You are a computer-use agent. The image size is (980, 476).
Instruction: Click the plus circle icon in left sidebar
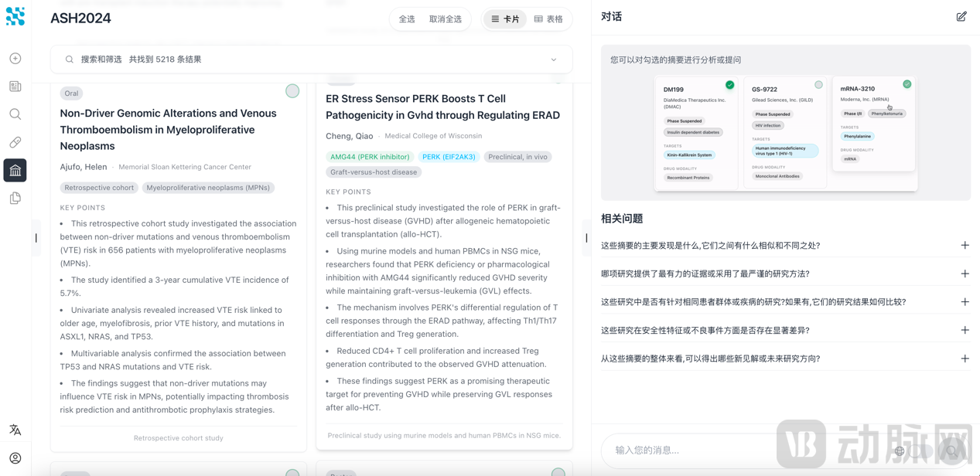tap(15, 59)
